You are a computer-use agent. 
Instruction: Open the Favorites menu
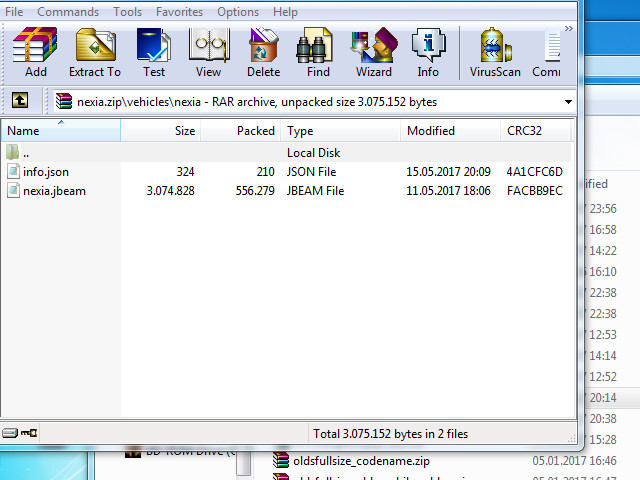point(179,12)
